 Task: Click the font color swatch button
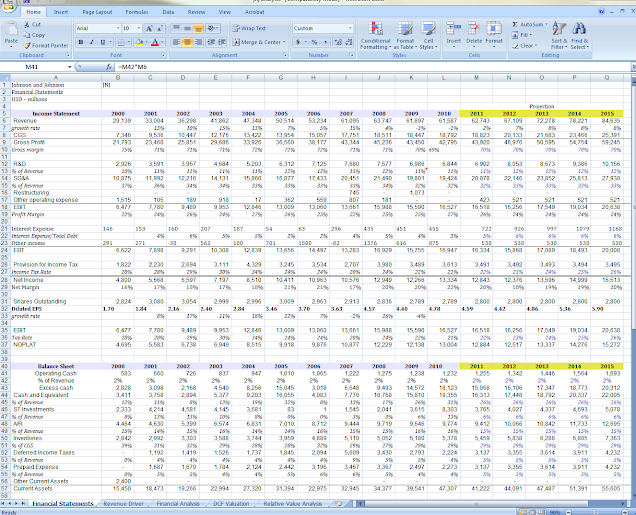point(157,43)
